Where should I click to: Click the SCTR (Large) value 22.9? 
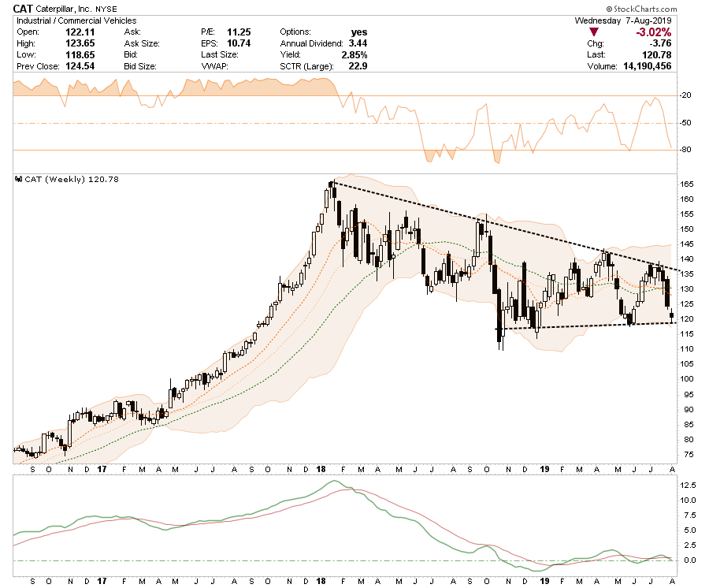358,66
